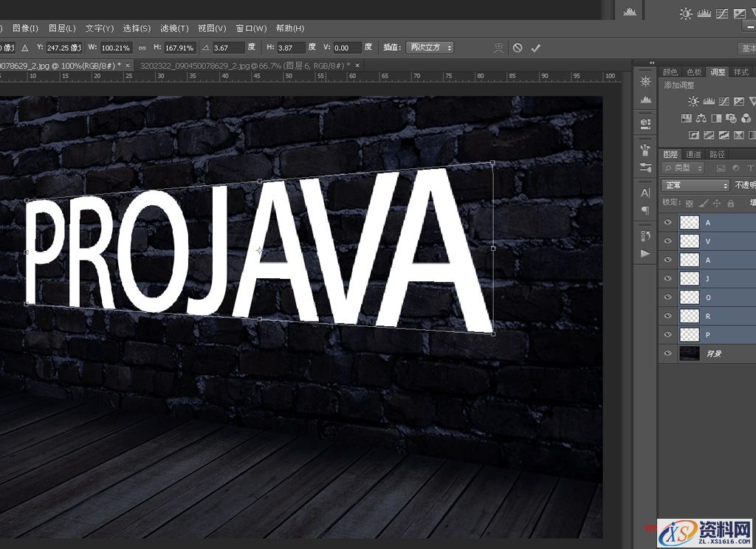Image resolution: width=756 pixels, height=549 pixels.
Task: Commit the transform with the checkmark icon
Action: coord(536,47)
